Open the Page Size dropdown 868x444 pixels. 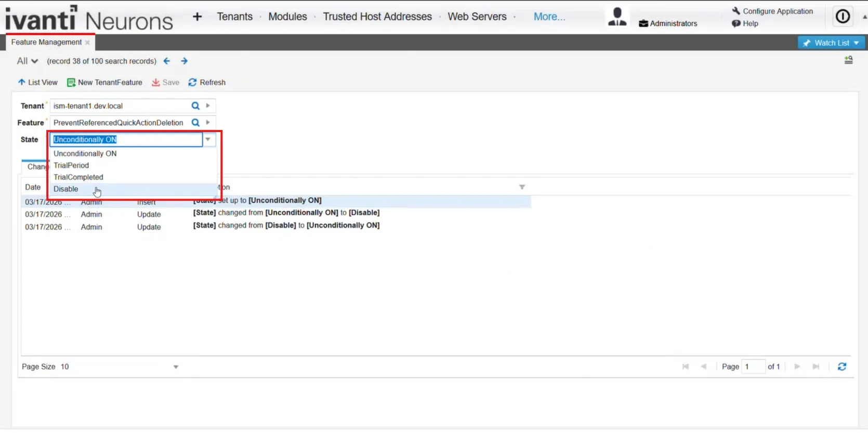coord(176,367)
